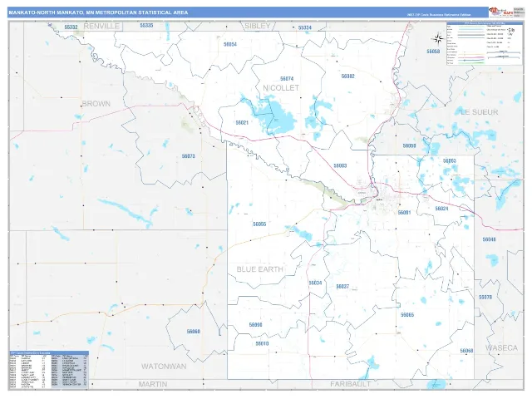
Task: Click ZIP code 56063 label
Action: coord(450,160)
